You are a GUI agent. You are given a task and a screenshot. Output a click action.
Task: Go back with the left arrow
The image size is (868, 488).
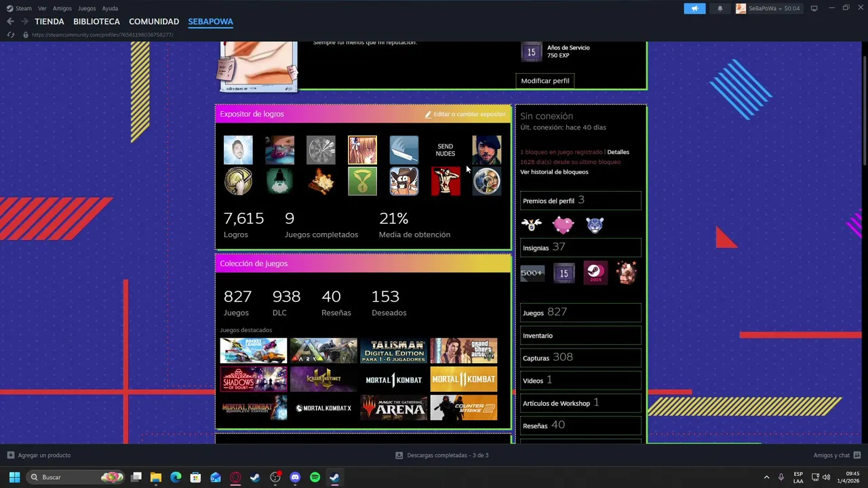pos(10,22)
